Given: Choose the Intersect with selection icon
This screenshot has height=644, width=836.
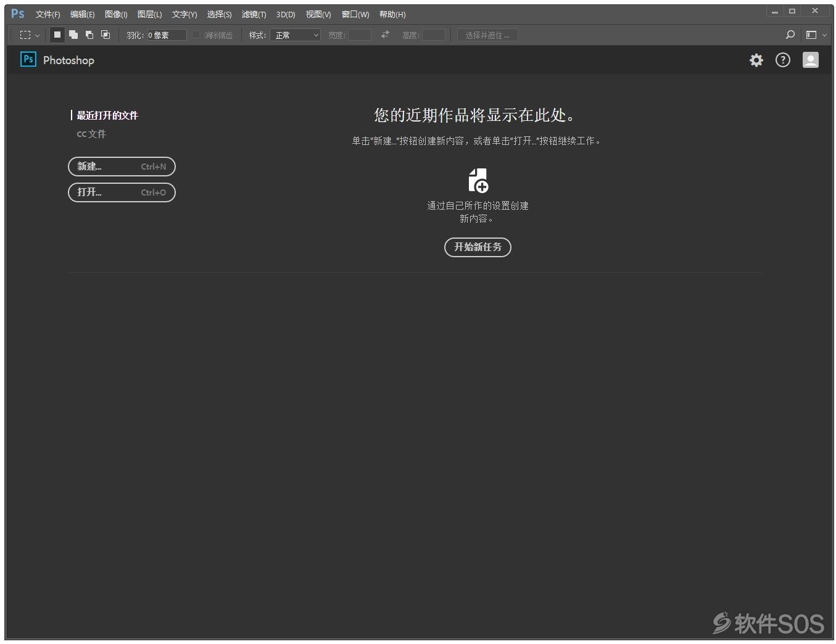Looking at the screenshot, I should tap(106, 35).
